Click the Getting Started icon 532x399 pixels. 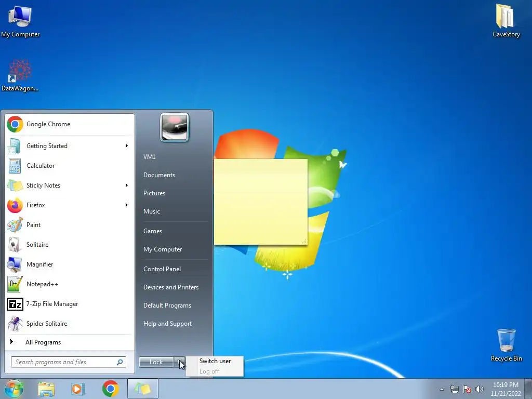tap(15, 146)
